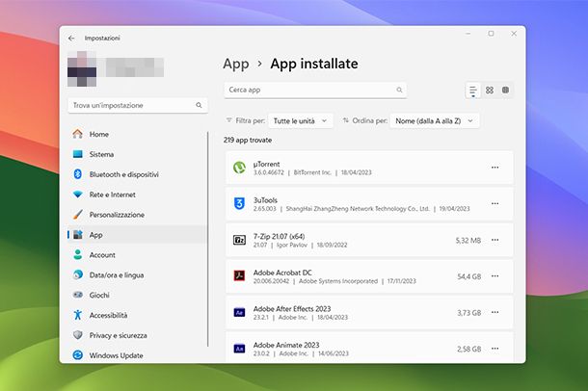Screen dimensions: 588x391
Task: Select the App section in the sidebar
Action: coord(137,235)
